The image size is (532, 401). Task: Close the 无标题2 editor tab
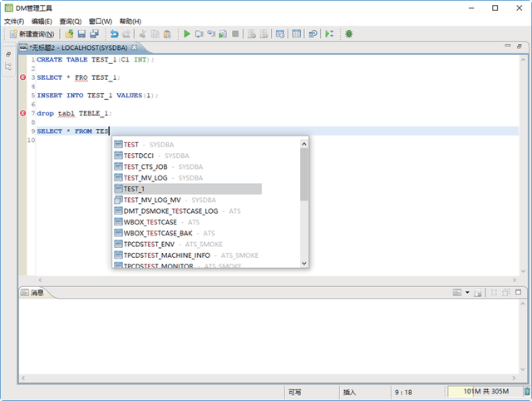[134, 47]
